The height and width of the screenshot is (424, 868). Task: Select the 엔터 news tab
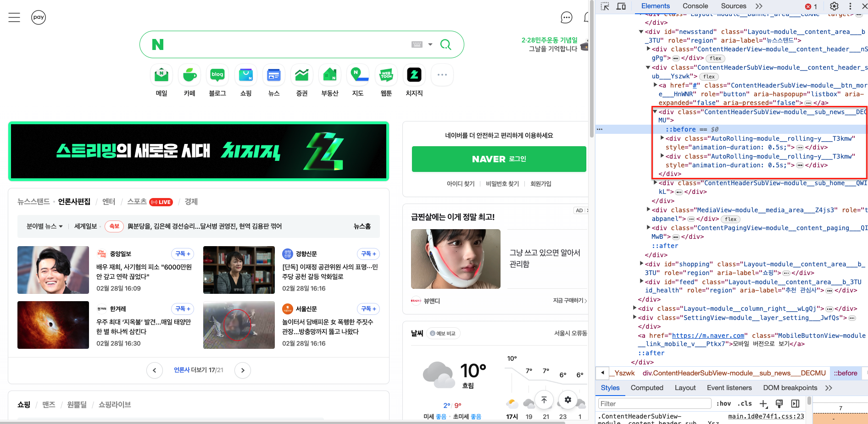point(109,202)
